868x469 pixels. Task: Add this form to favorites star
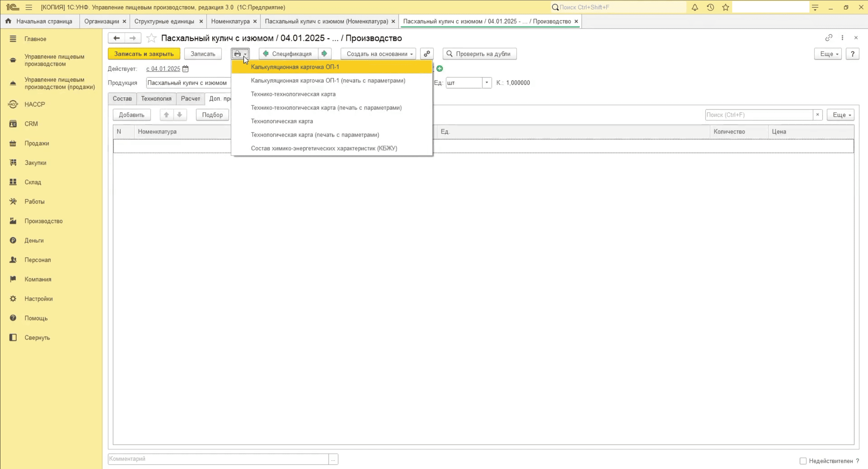tap(151, 38)
